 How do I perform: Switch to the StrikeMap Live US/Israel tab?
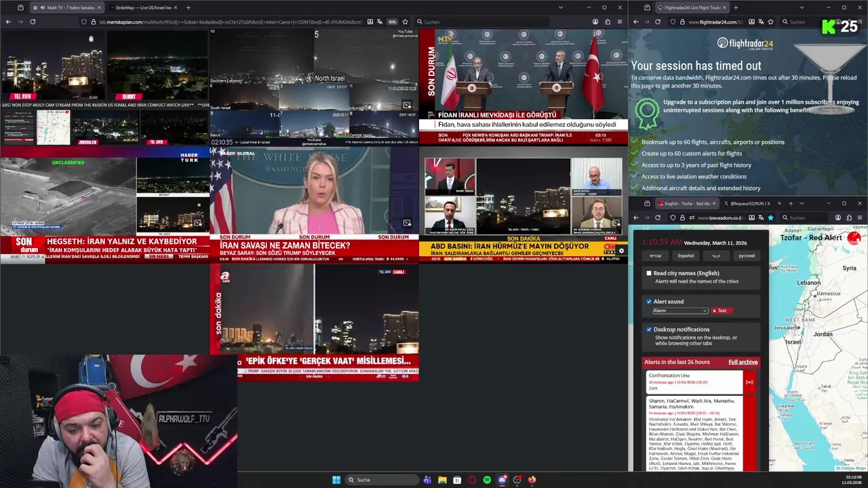click(142, 7)
